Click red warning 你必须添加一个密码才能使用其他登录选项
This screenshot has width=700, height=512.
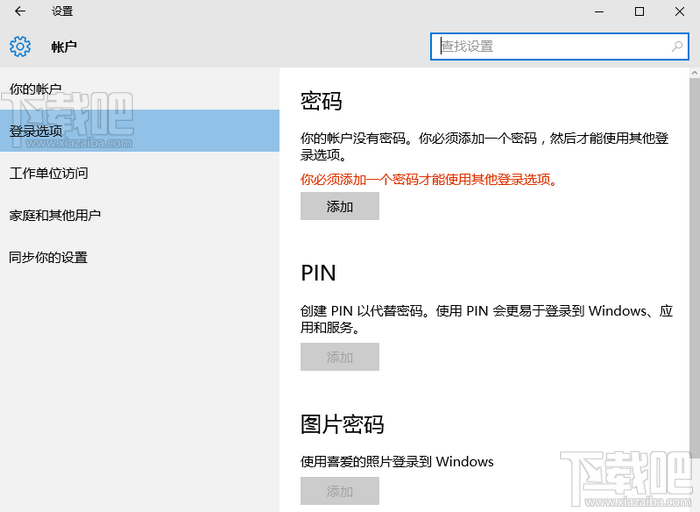pos(429,179)
